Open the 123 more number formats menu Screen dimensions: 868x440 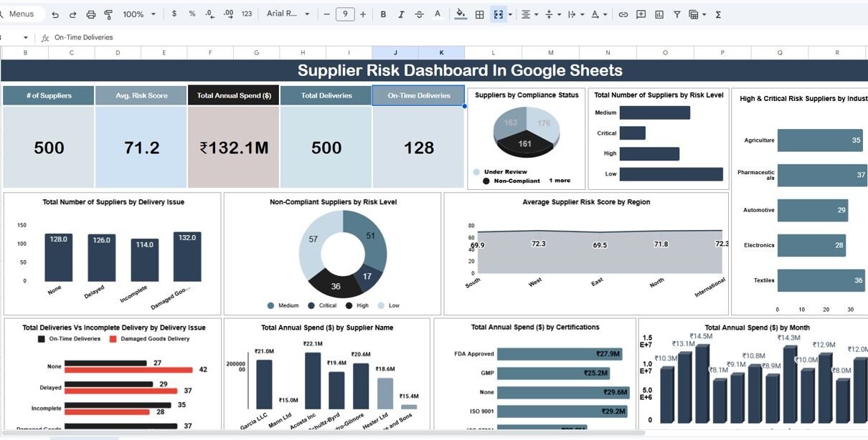click(247, 14)
